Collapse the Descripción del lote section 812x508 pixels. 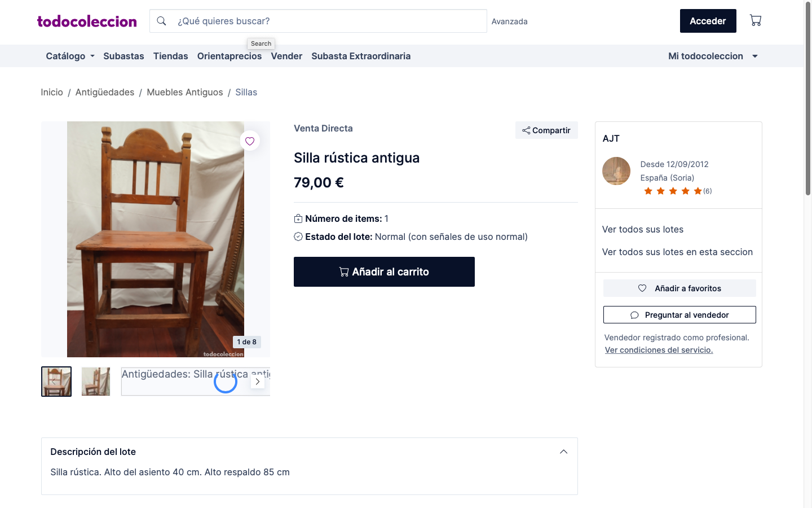pyautogui.click(x=563, y=452)
